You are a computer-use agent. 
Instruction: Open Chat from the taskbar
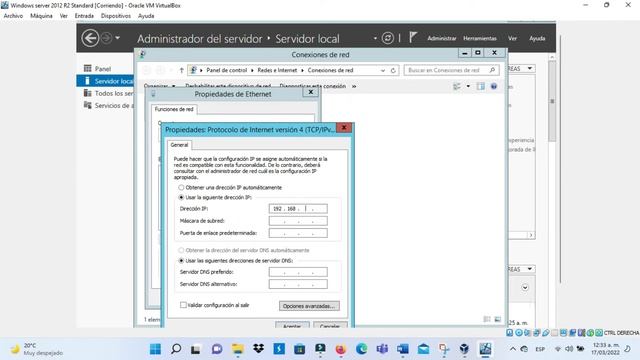click(217, 349)
